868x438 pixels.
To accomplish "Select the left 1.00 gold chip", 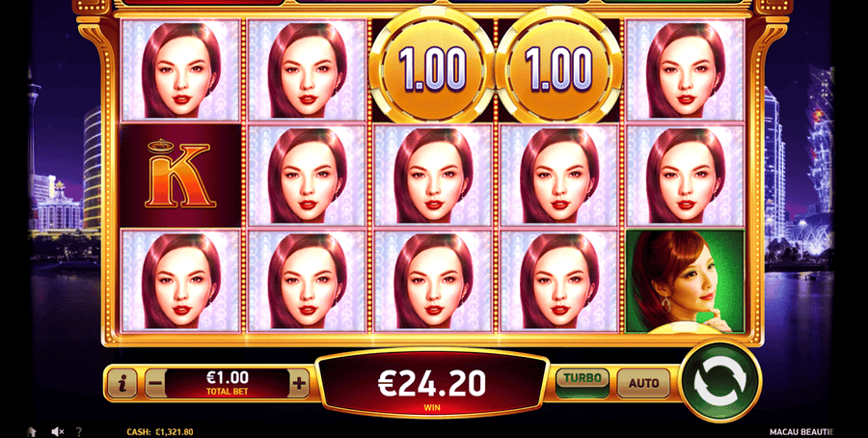I will click(433, 69).
